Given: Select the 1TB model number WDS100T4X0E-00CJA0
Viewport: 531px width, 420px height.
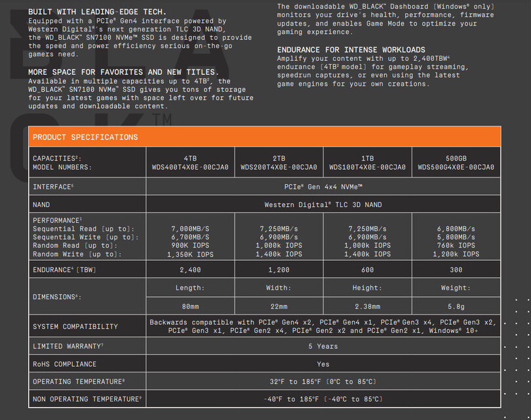Looking at the screenshot, I should point(367,167).
